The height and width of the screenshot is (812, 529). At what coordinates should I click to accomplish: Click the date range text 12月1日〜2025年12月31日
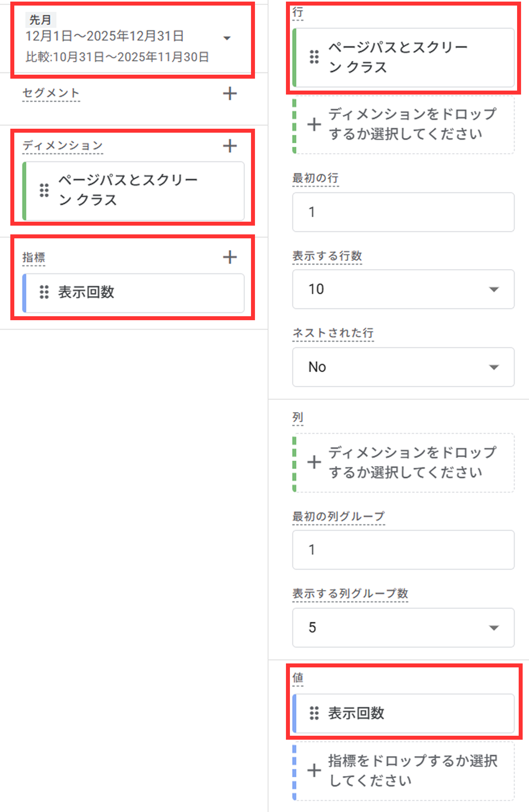[x=104, y=36]
